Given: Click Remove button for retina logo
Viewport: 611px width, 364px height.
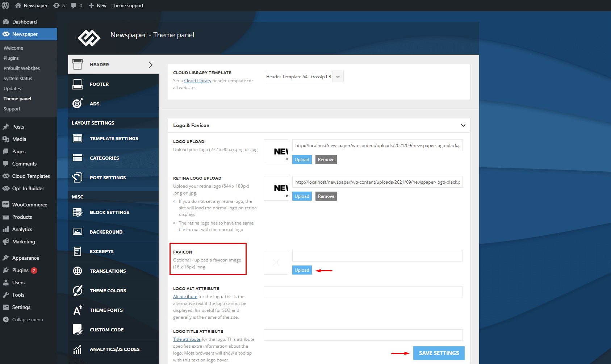Looking at the screenshot, I should (326, 196).
